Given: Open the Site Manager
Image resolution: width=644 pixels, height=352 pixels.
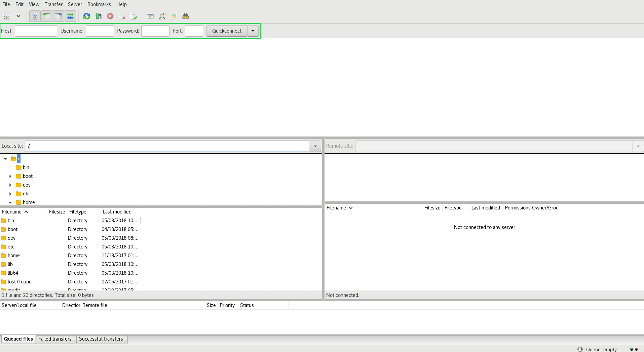Looking at the screenshot, I should (7, 16).
